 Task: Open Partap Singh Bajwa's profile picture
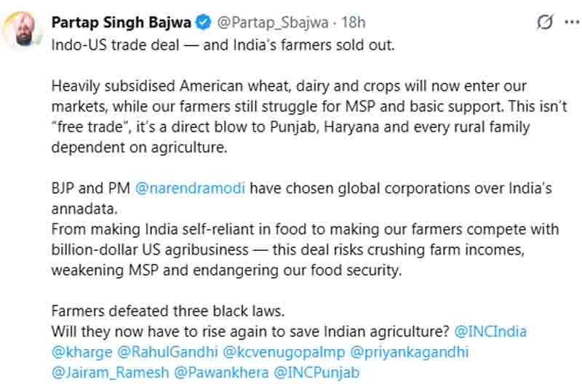(x=22, y=31)
